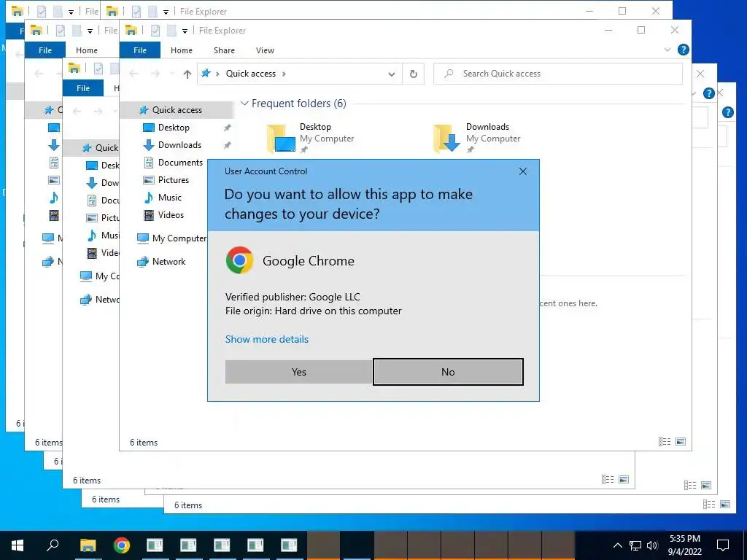Click the Google Chrome logo in dialog
The height and width of the screenshot is (560, 747).
(239, 260)
